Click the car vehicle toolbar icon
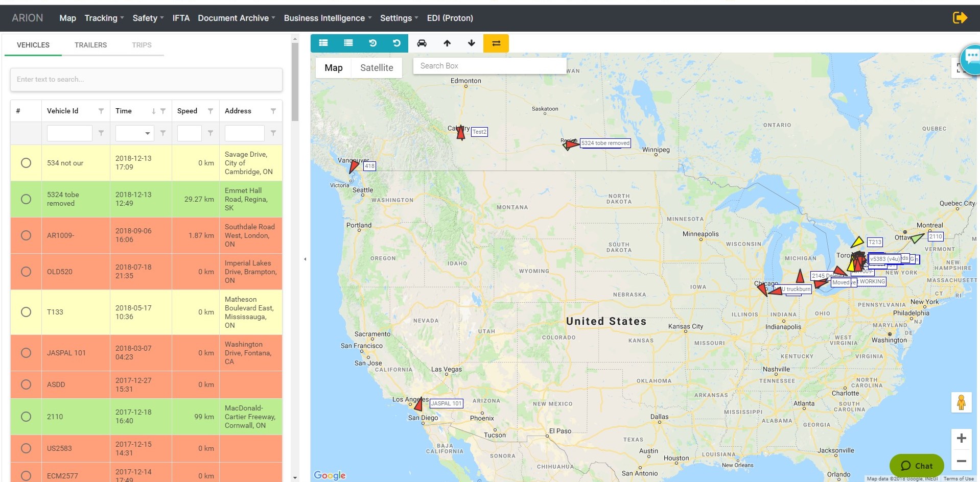This screenshot has width=980, height=482. click(422, 43)
